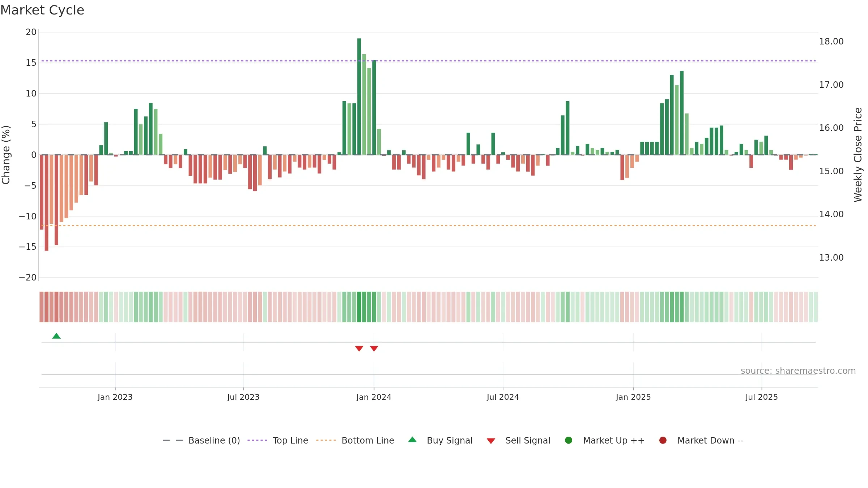868x488 pixels.
Task: Click the red triangle icon in legend
Action: coord(491,441)
